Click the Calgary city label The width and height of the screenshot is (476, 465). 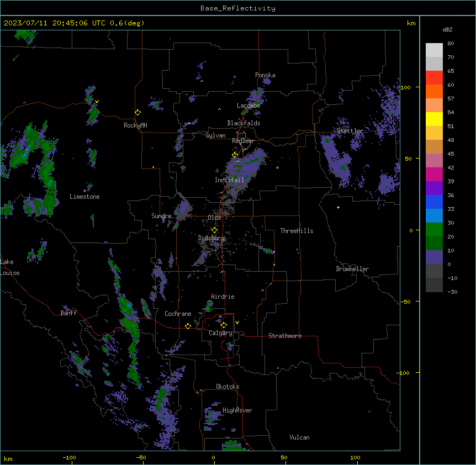tap(221, 333)
